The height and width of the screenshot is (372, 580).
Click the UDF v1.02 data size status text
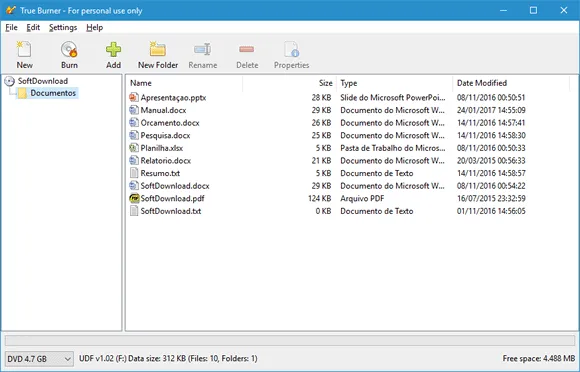(x=168, y=358)
